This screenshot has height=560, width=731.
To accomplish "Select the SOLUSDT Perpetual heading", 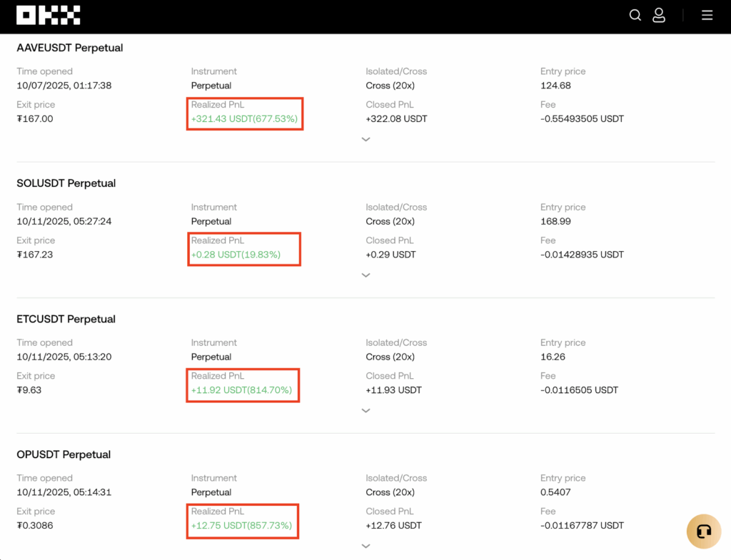I will (66, 183).
